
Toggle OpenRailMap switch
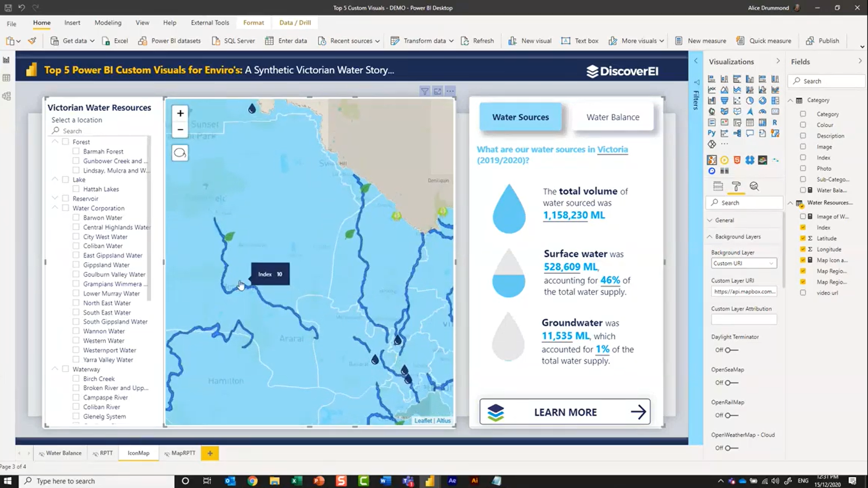coord(731,415)
